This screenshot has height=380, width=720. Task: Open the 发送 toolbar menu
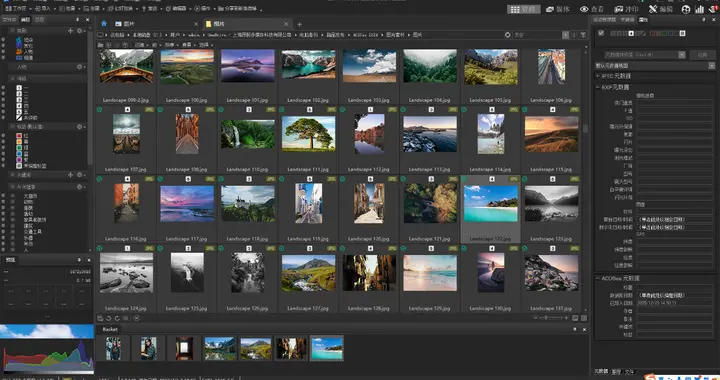151,9
